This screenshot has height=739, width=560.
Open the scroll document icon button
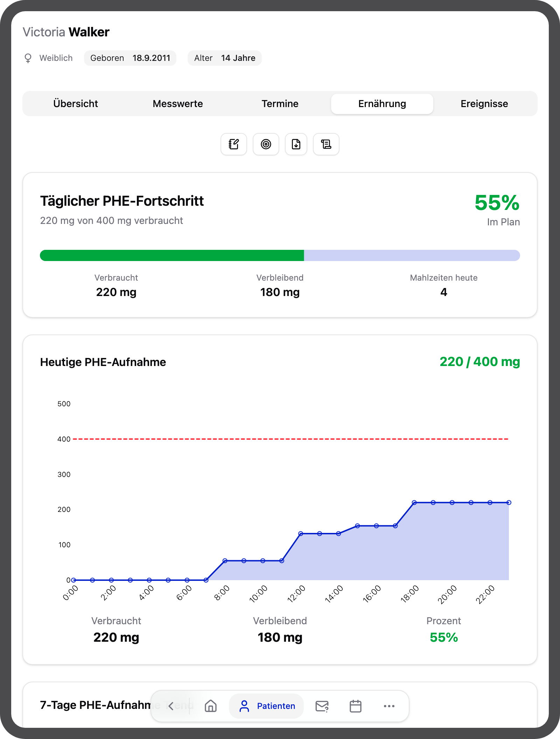coord(326,144)
